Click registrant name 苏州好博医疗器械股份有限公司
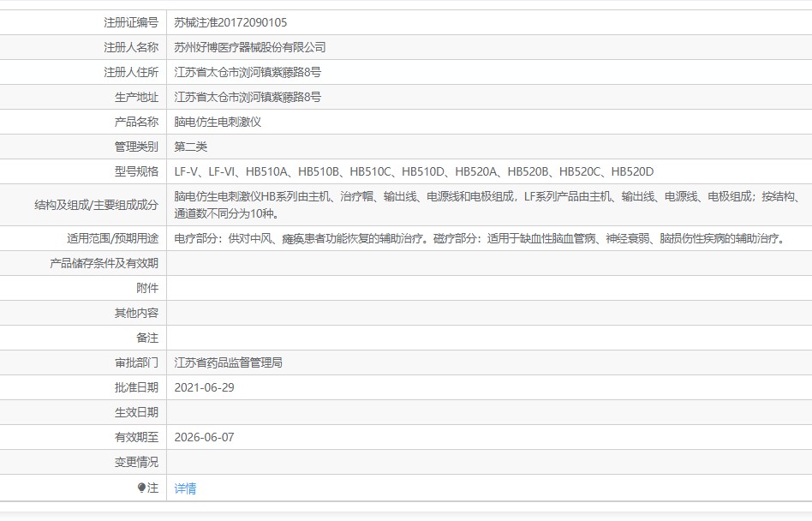Image resolution: width=812 pixels, height=521 pixels. pos(249,47)
